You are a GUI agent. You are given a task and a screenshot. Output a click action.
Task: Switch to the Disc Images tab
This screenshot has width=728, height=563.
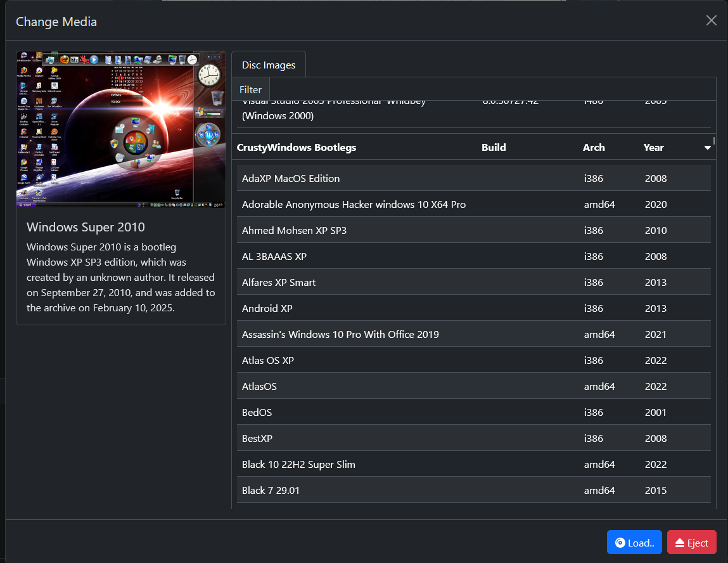pos(269,65)
